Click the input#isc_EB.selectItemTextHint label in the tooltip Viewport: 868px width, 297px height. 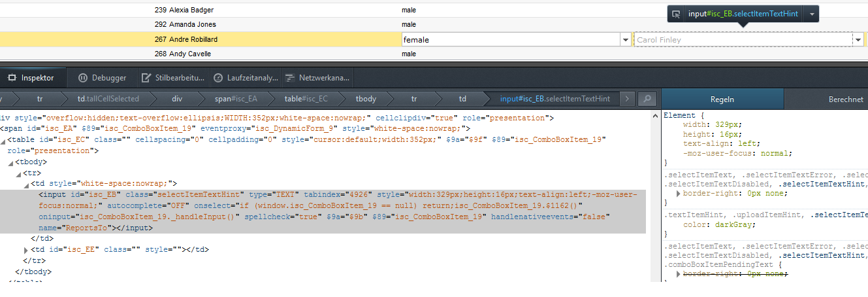(743, 14)
